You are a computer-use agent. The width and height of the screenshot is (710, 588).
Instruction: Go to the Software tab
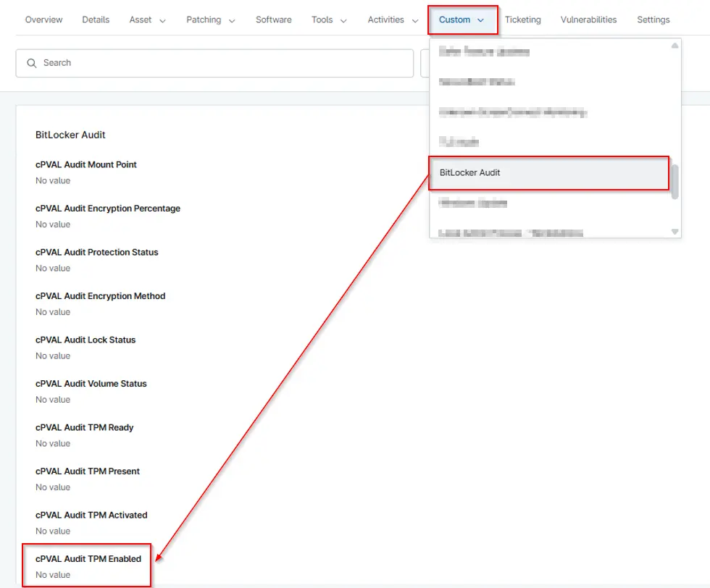(x=274, y=20)
